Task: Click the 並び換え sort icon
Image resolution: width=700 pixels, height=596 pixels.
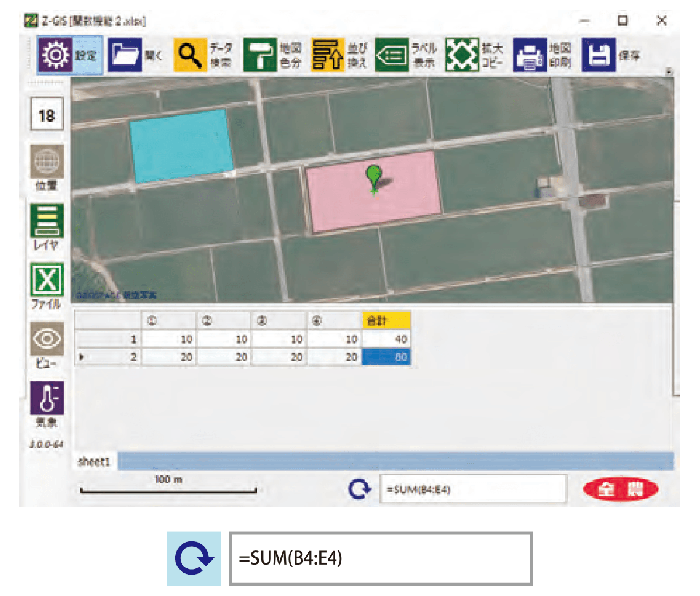Action: tap(327, 55)
